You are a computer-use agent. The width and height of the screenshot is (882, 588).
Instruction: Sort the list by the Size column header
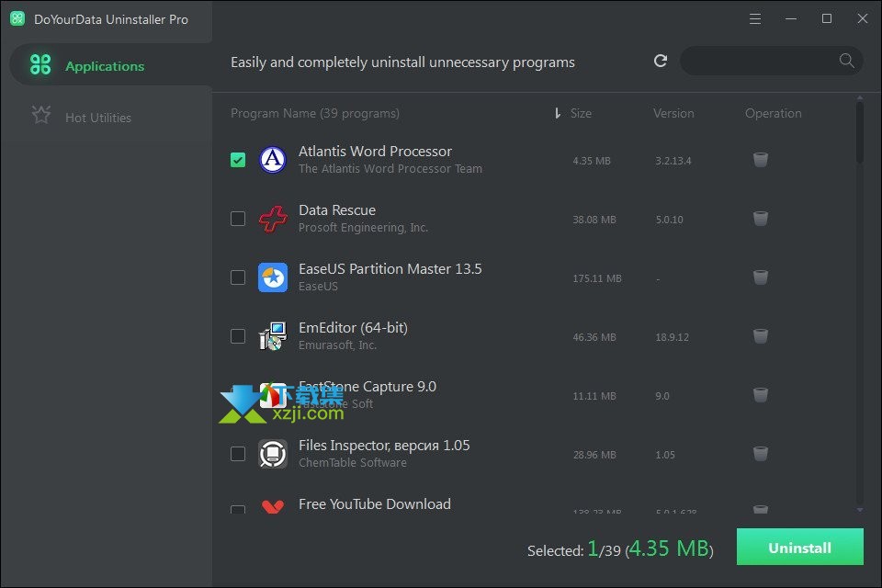point(581,113)
